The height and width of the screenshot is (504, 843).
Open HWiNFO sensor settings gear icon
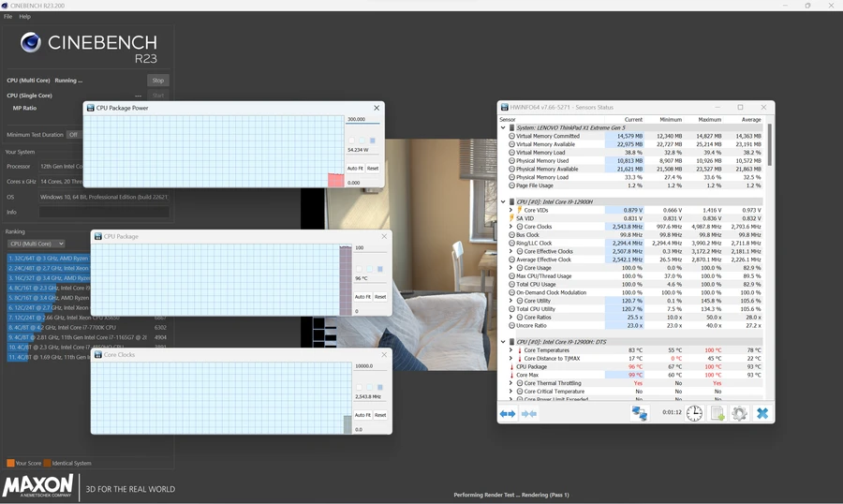pyautogui.click(x=739, y=413)
